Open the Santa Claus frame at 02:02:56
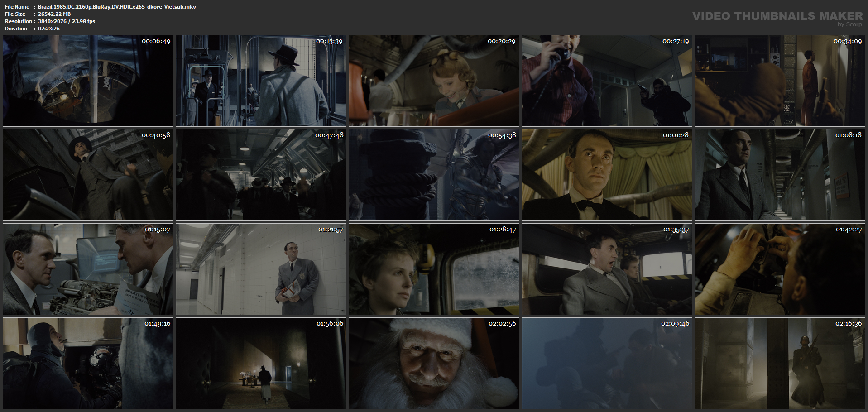 tap(434, 363)
